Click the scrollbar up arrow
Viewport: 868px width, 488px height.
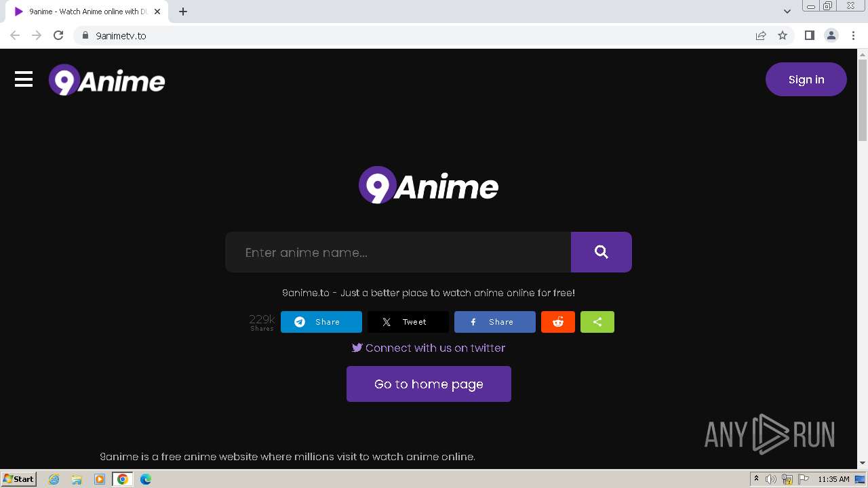tap(863, 54)
